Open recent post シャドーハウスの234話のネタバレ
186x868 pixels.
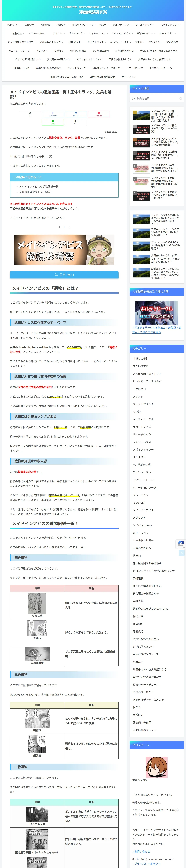tap(156, 220)
